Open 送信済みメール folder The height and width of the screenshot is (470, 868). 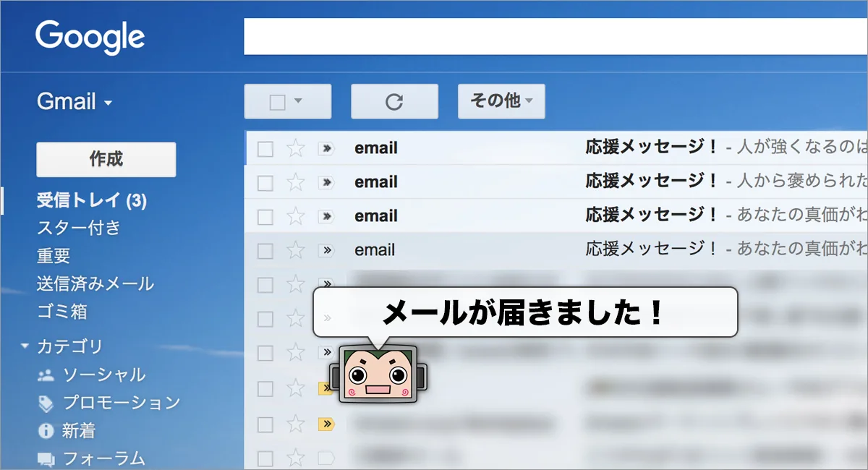click(95, 283)
